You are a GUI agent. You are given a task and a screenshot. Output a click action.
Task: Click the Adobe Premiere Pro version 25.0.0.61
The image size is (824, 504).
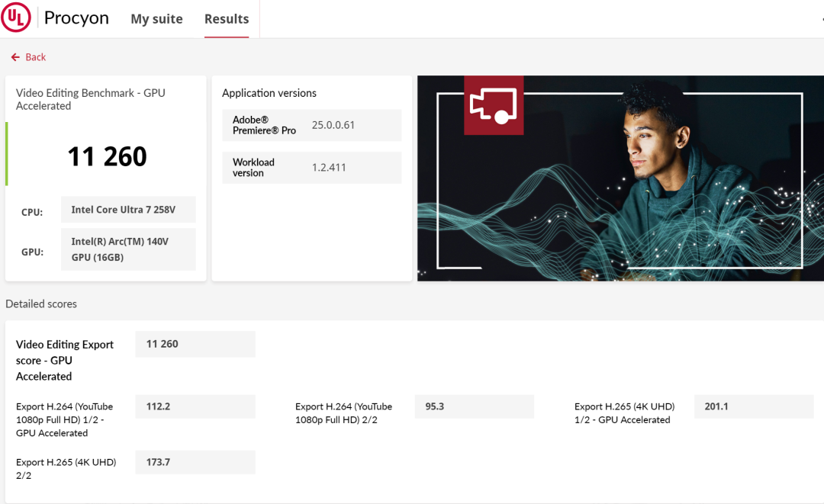pos(333,125)
